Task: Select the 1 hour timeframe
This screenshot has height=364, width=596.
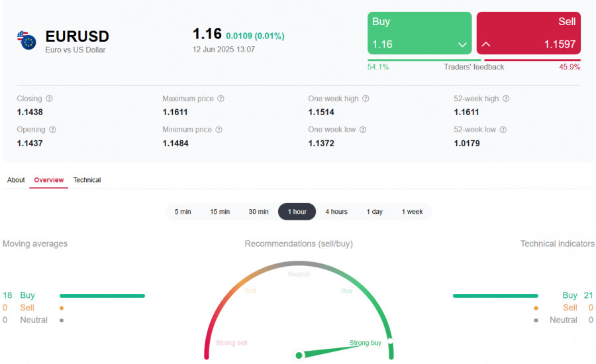Action: pyautogui.click(x=297, y=212)
